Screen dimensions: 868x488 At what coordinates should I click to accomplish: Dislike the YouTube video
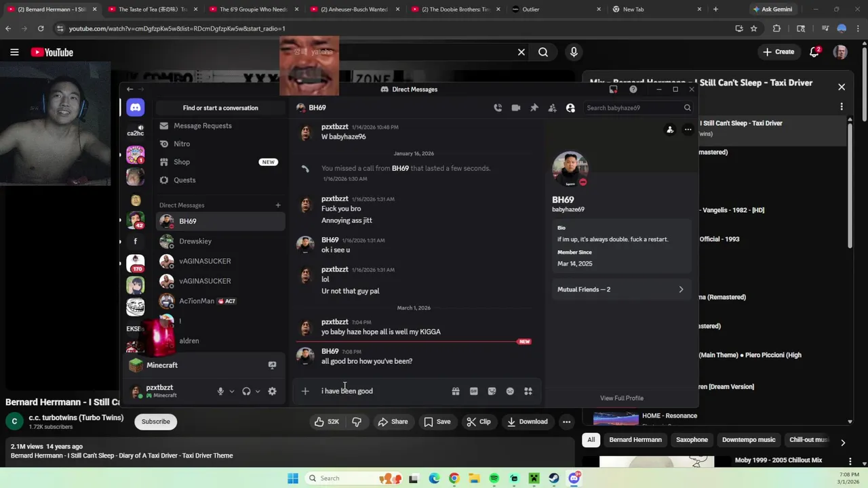[357, 422]
